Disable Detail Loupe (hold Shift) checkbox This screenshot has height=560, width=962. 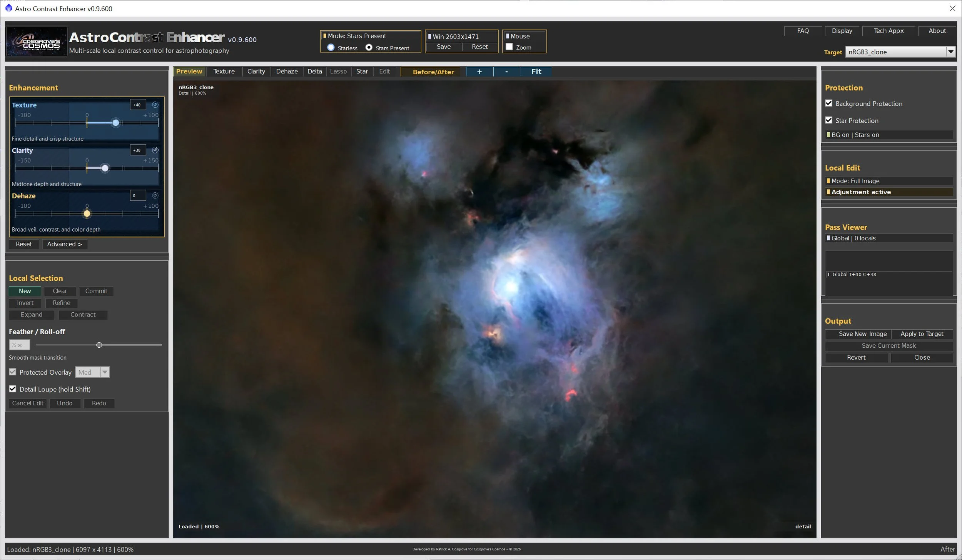(13, 389)
